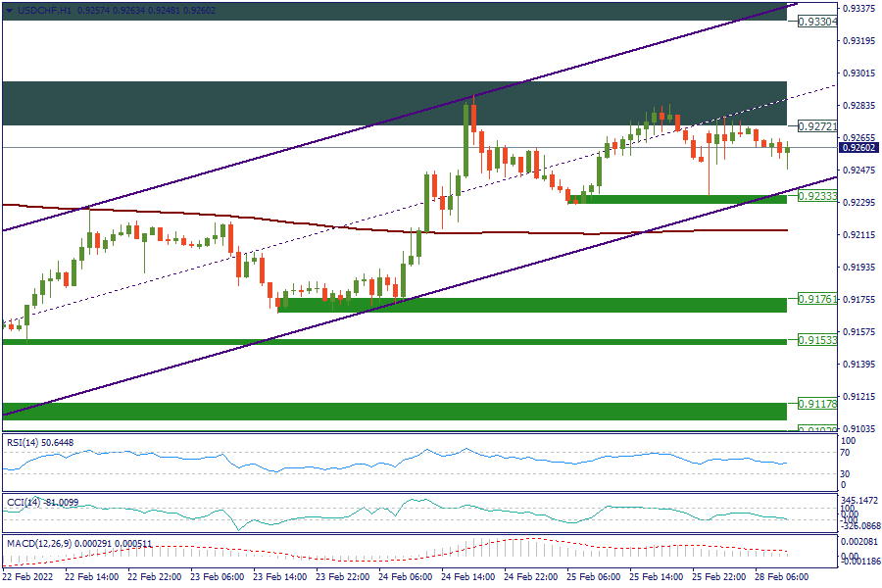Click the 0.93015 price scale value
This screenshot has height=588, width=882.
[x=859, y=73]
